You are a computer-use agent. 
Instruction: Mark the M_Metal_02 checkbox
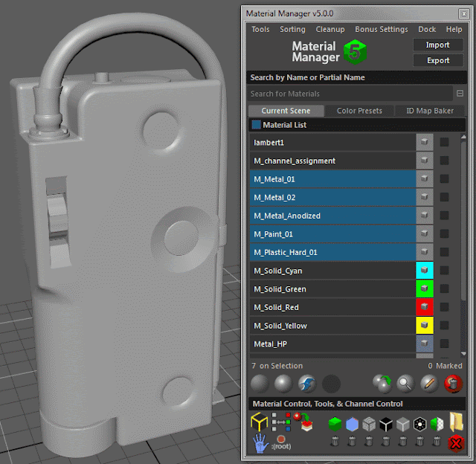point(445,197)
